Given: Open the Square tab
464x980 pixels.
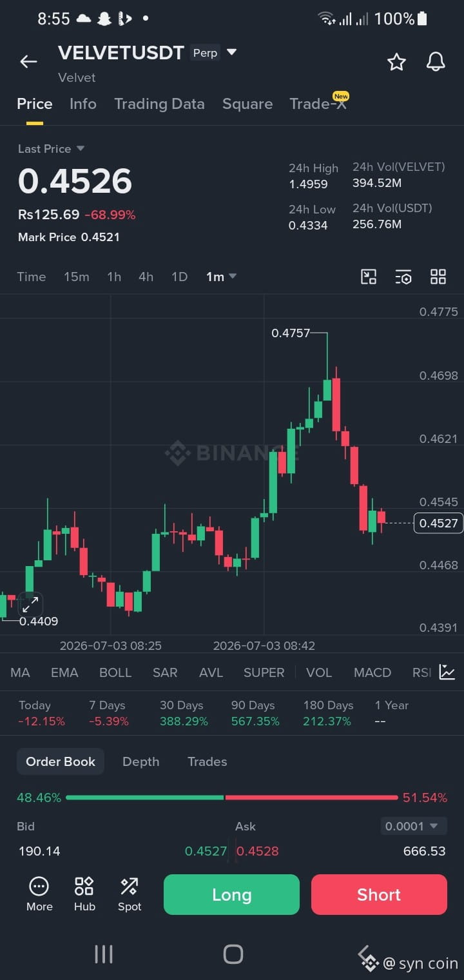Looking at the screenshot, I should click(247, 104).
